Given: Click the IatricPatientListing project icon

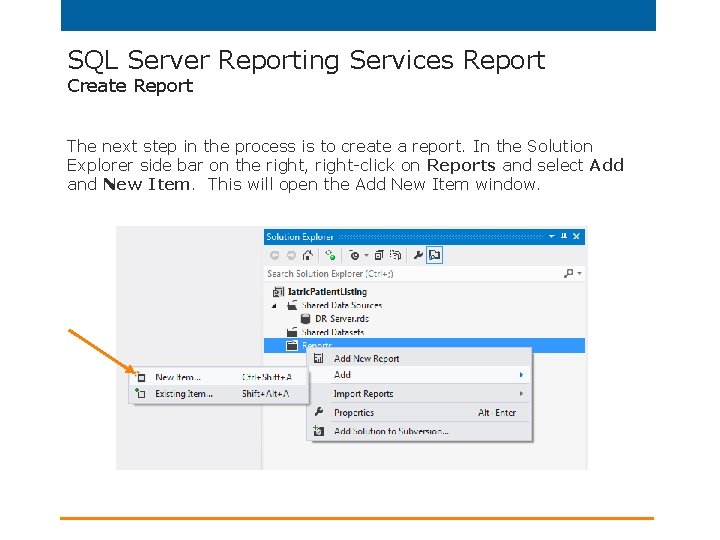Looking at the screenshot, I should (278, 292).
